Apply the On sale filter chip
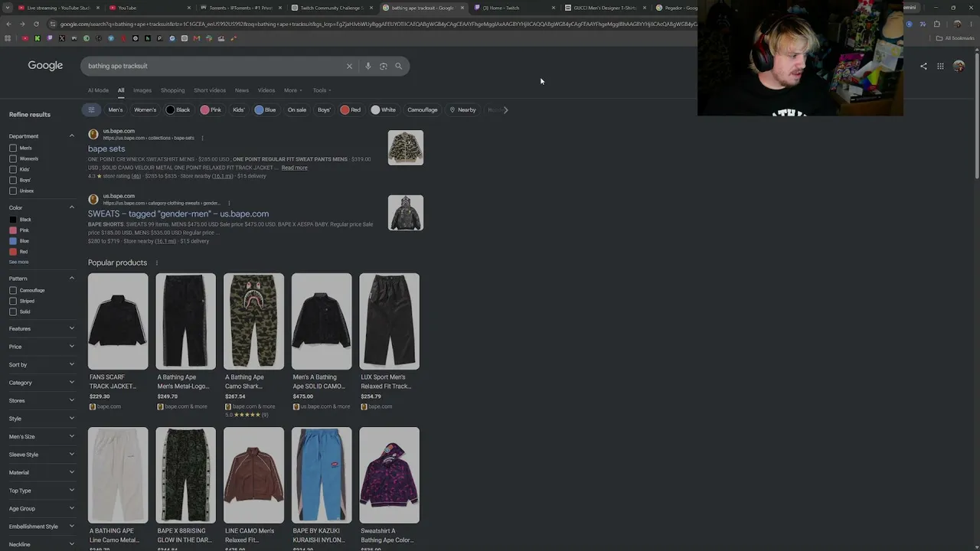 (x=297, y=109)
